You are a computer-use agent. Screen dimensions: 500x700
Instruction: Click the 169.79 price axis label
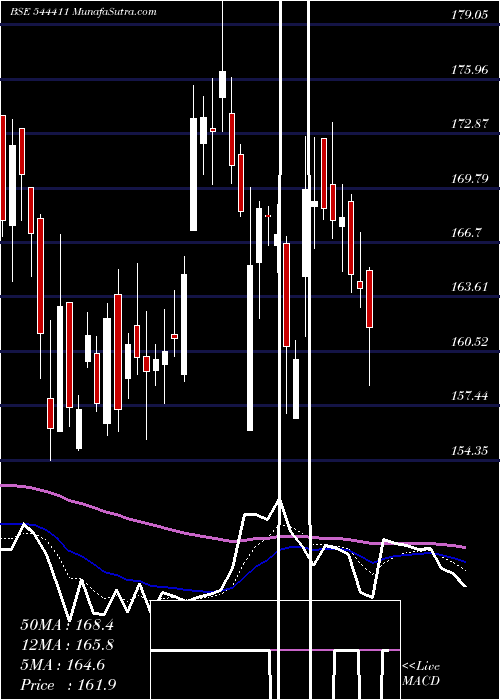click(469, 179)
